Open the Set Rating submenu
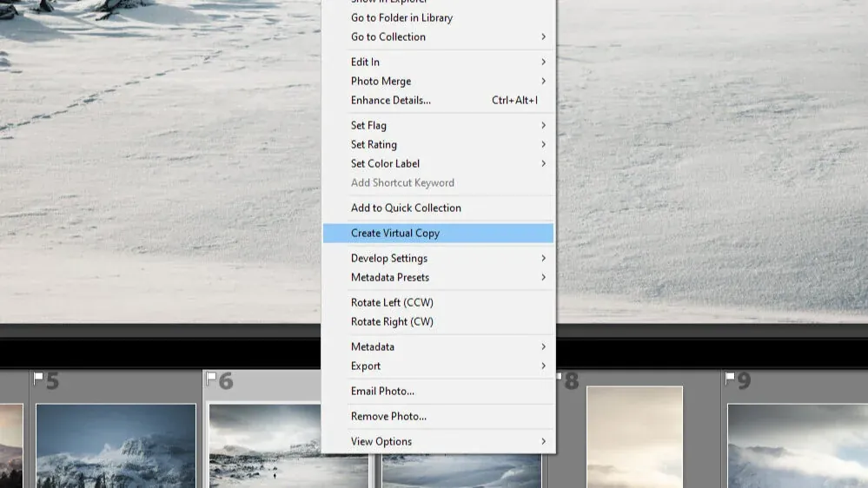 438,144
